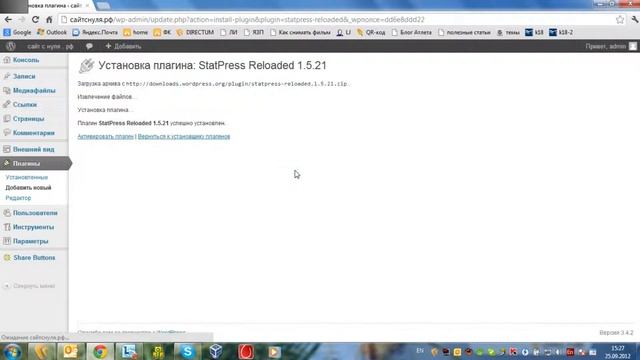Open the Google bookmark
Viewport: 640px width, 360px height.
(18, 32)
